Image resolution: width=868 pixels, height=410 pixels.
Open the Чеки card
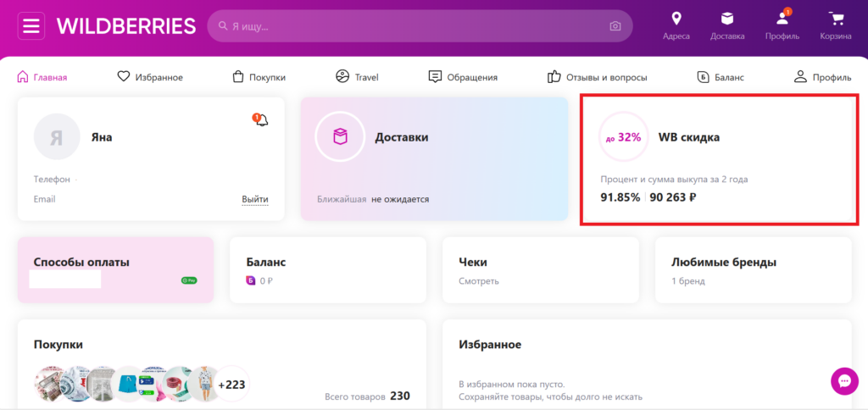click(540, 270)
